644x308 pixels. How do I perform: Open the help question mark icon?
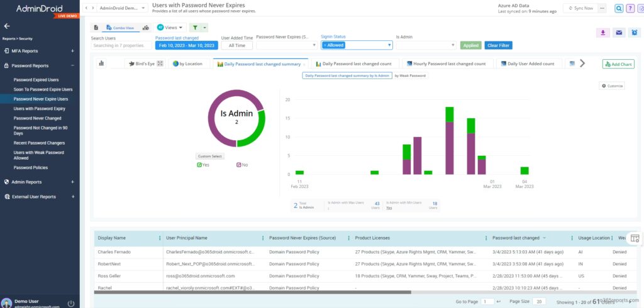(x=630, y=8)
